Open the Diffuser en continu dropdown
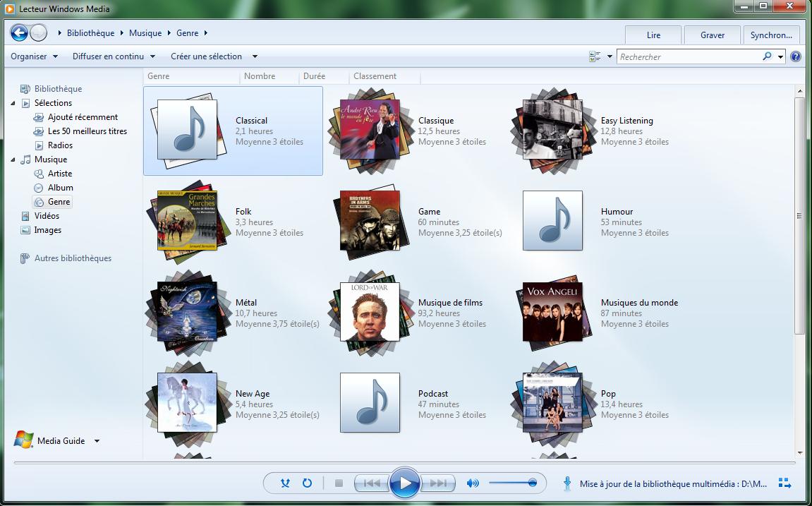The width and height of the screenshot is (812, 506). [x=114, y=56]
